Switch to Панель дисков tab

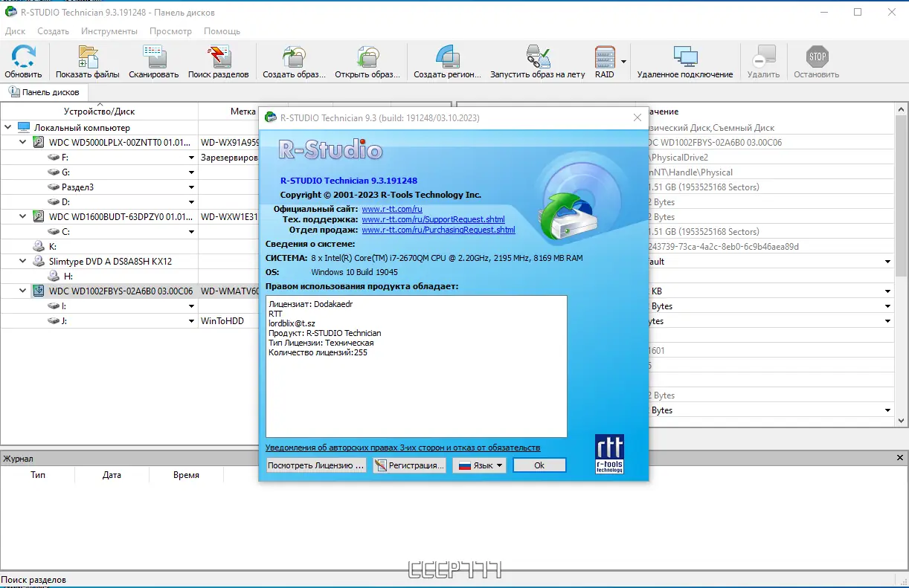point(44,92)
